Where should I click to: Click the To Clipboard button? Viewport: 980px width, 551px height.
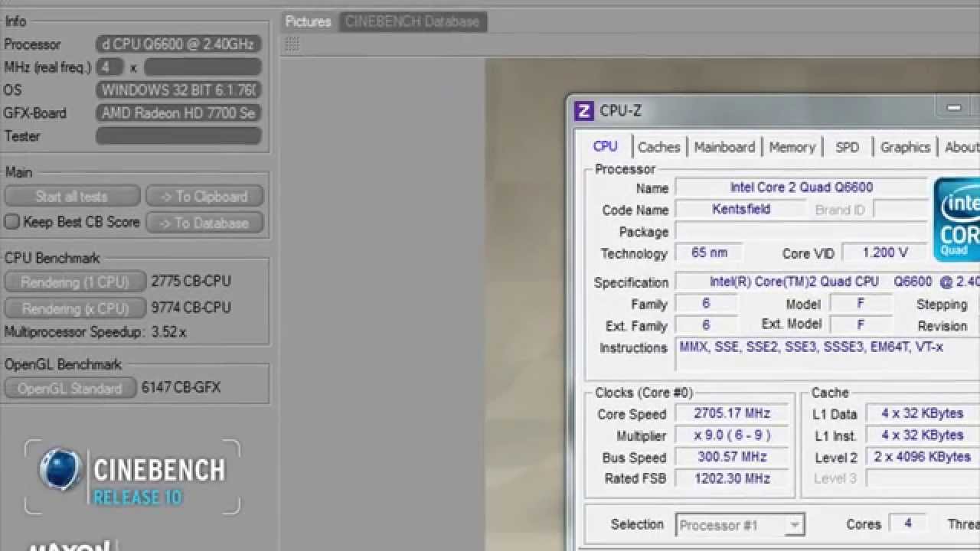(204, 197)
